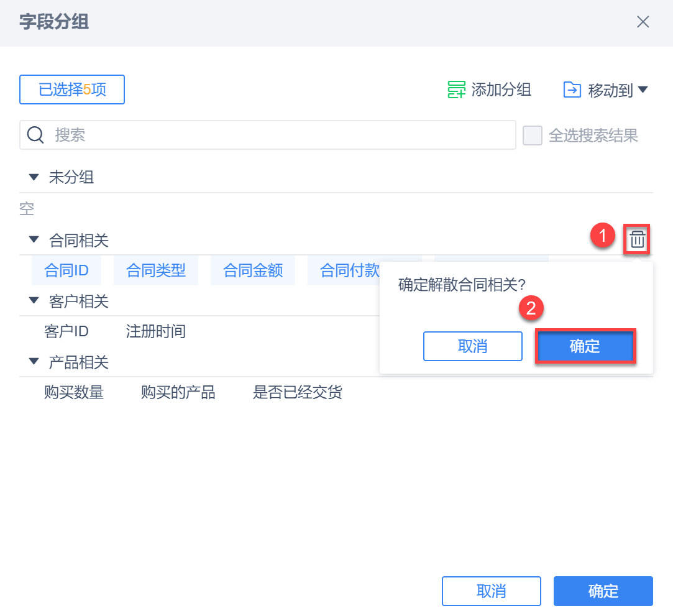Click the trash icon beside 合同相关 group
This screenshot has width=673, height=616.
click(638, 239)
